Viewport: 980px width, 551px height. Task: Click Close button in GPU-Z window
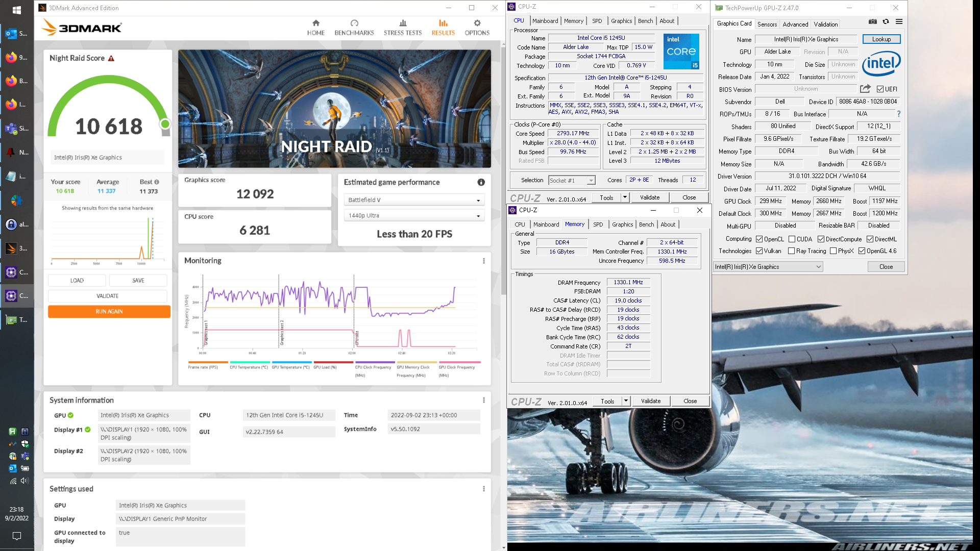pos(886,267)
